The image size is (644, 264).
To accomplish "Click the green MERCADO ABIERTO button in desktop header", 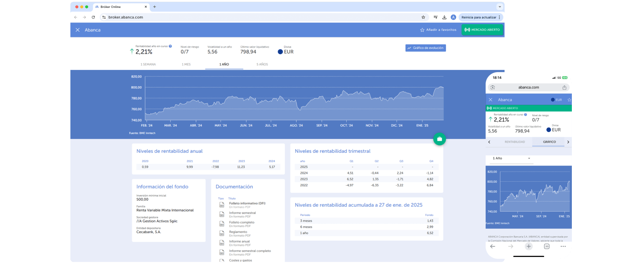I will click(482, 30).
